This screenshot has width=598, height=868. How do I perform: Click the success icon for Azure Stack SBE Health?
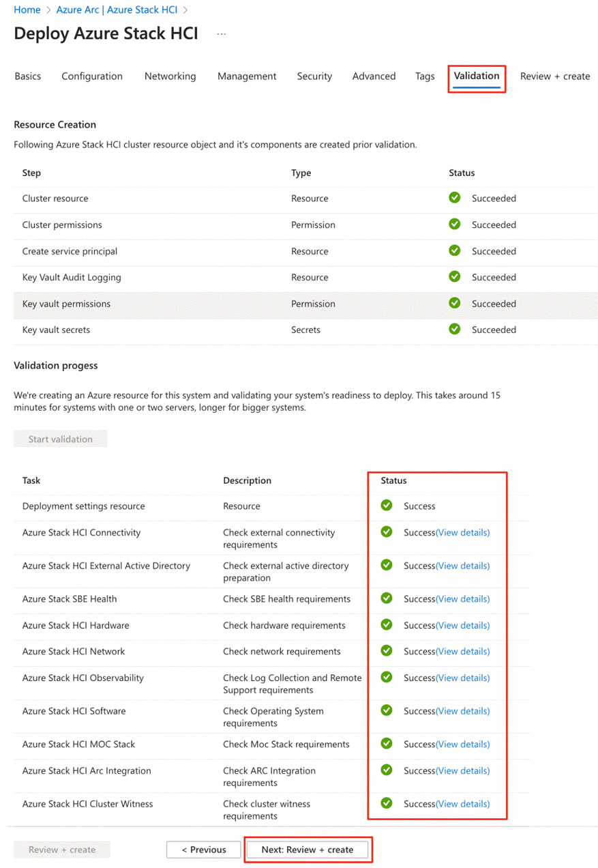point(387,598)
